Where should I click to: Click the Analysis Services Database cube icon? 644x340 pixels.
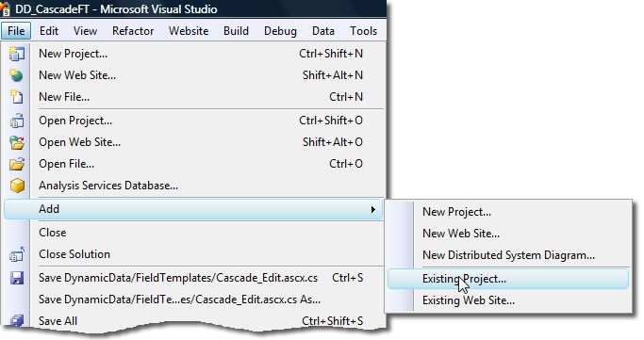(x=17, y=186)
